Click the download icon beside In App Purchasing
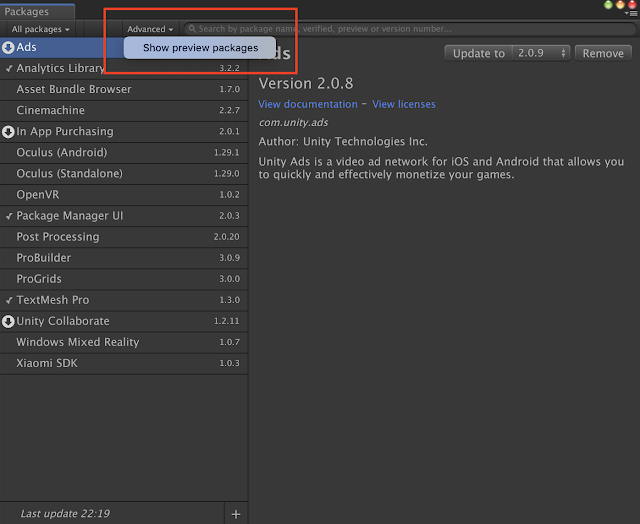 (8, 132)
